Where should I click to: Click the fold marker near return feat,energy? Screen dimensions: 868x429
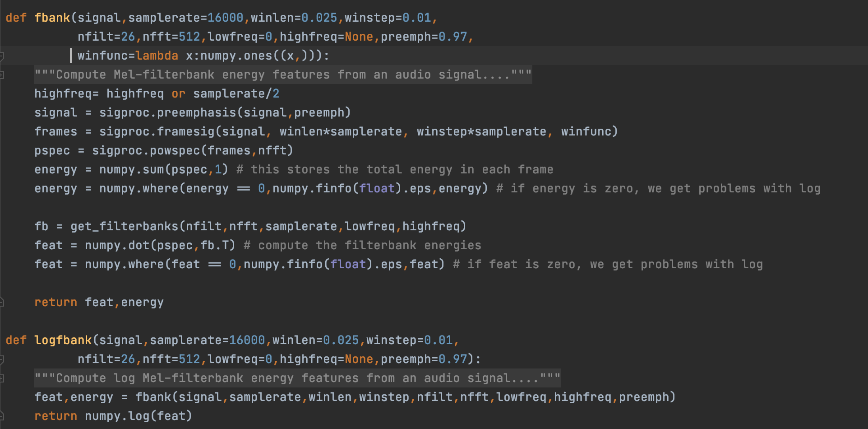(x=3, y=302)
